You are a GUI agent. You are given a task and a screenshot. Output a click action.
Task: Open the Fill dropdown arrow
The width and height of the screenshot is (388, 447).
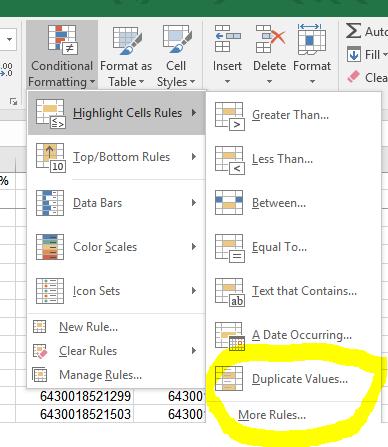pyautogui.click(x=385, y=54)
